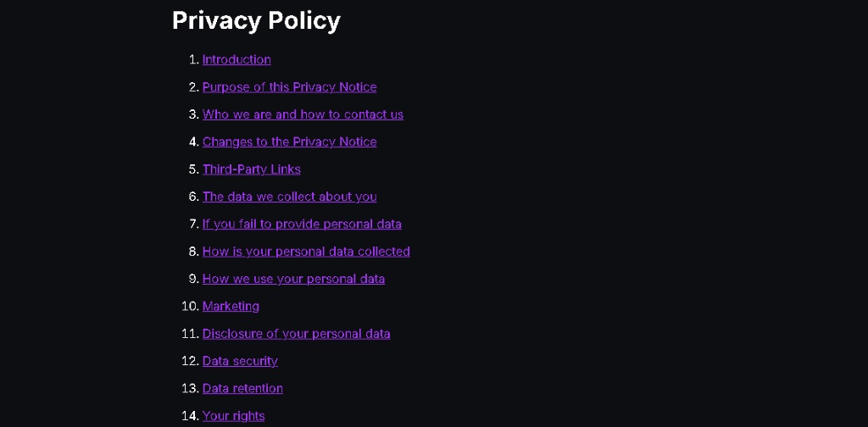Click list number 14 beside Your rights
Viewport: 868px width, 427px height.
(191, 415)
